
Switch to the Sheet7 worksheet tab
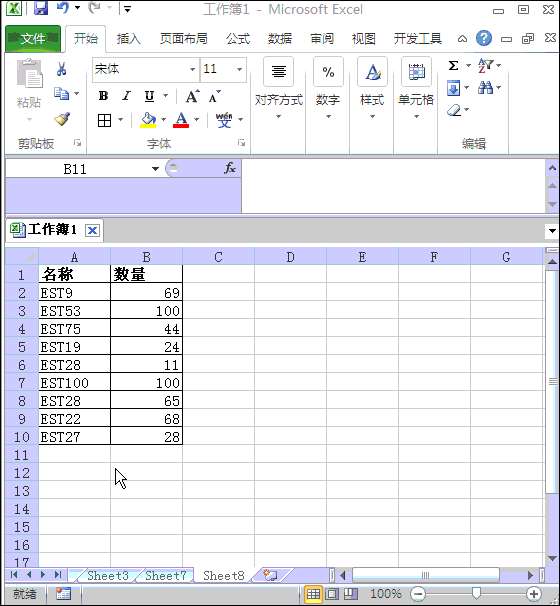[x=165, y=575]
